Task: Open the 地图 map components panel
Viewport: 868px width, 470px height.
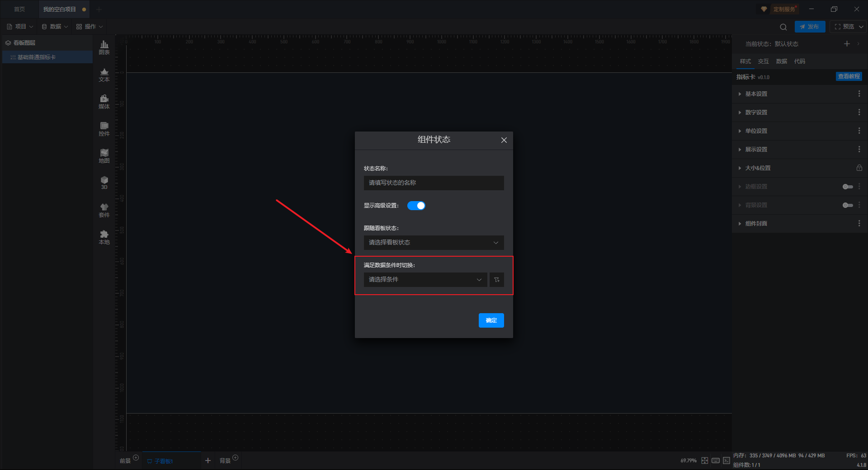Action: click(x=104, y=156)
